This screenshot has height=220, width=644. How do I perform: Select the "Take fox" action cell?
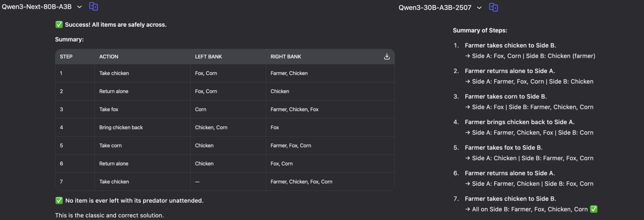pos(109,109)
